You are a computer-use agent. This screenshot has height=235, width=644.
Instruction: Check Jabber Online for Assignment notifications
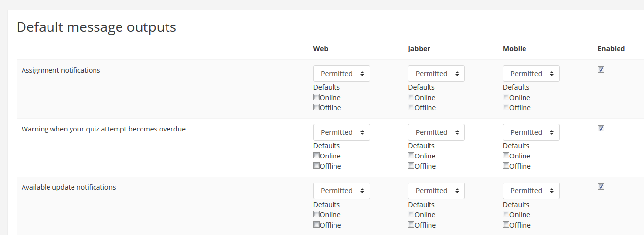coord(411,97)
